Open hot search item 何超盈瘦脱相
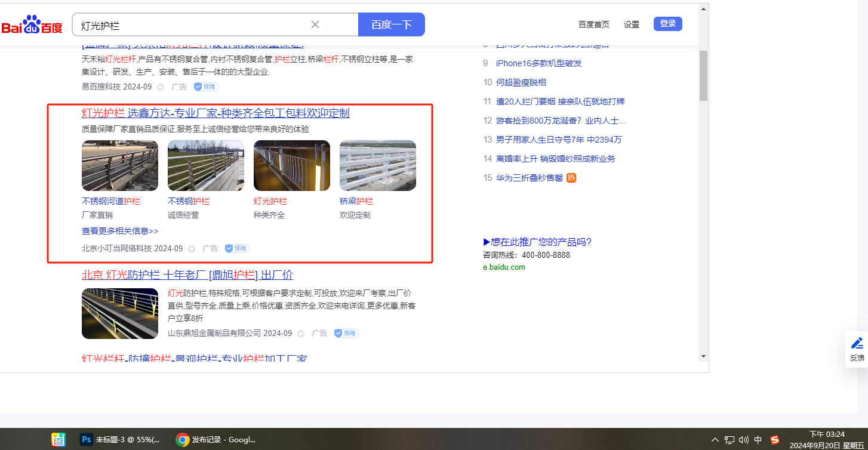Viewport: 868px width, 450px height. [521, 82]
